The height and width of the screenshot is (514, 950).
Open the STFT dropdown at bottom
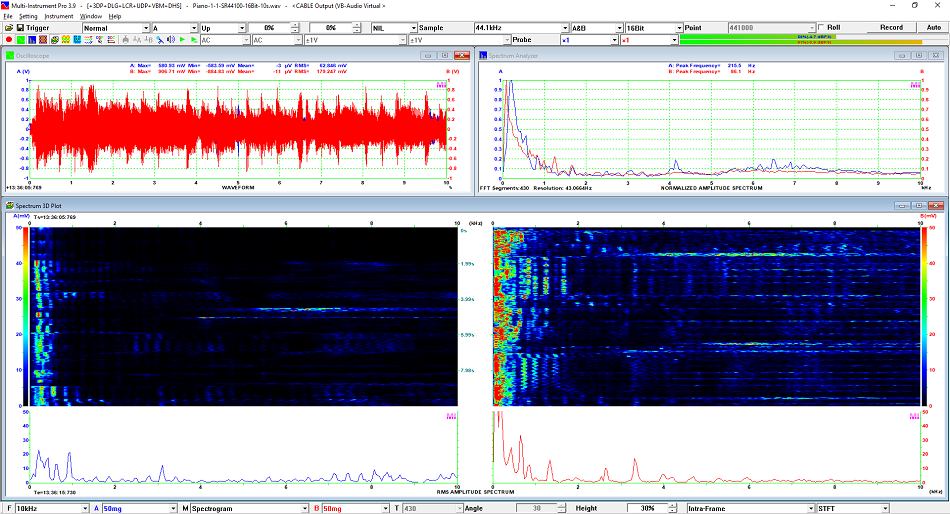point(883,508)
